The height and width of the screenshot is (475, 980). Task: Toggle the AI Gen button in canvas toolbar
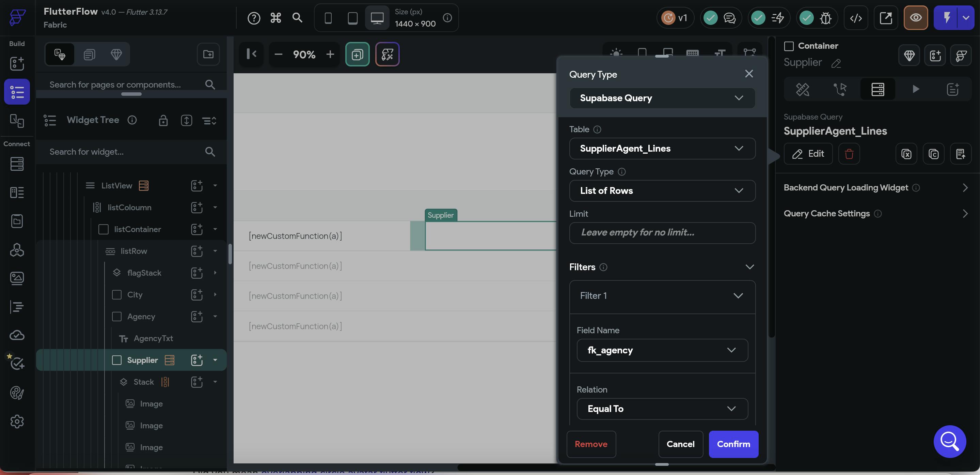[387, 54]
